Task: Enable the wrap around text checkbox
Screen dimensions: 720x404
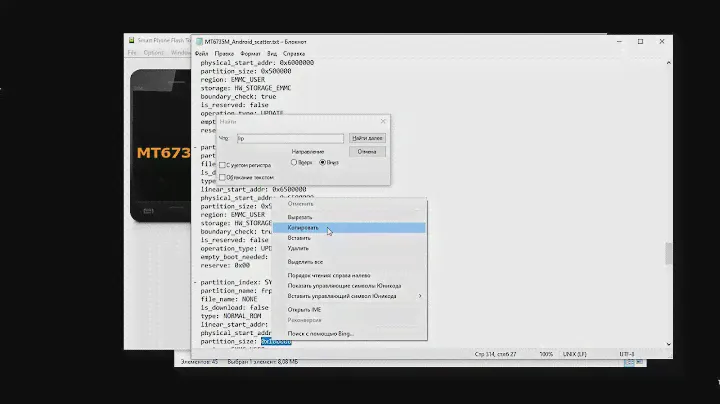Action: [223, 176]
